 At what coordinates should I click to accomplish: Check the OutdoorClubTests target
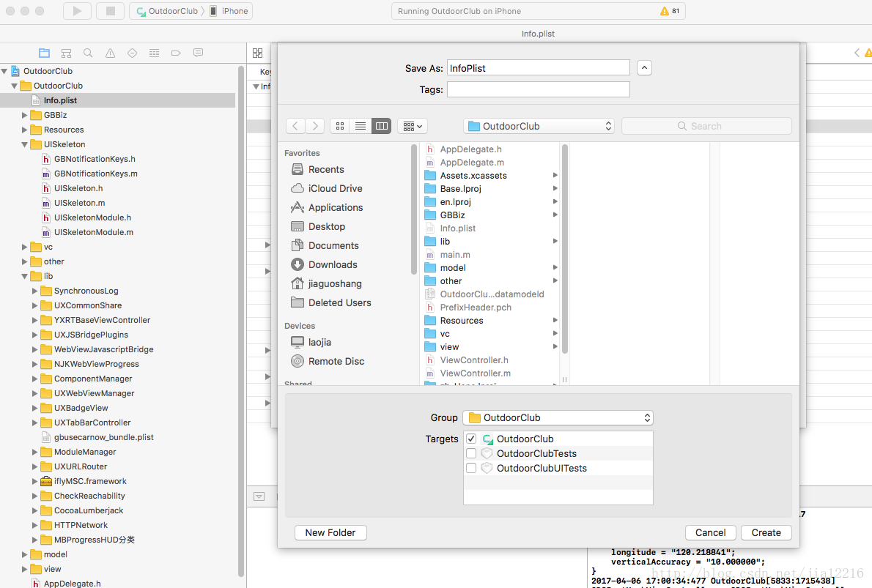point(471,453)
